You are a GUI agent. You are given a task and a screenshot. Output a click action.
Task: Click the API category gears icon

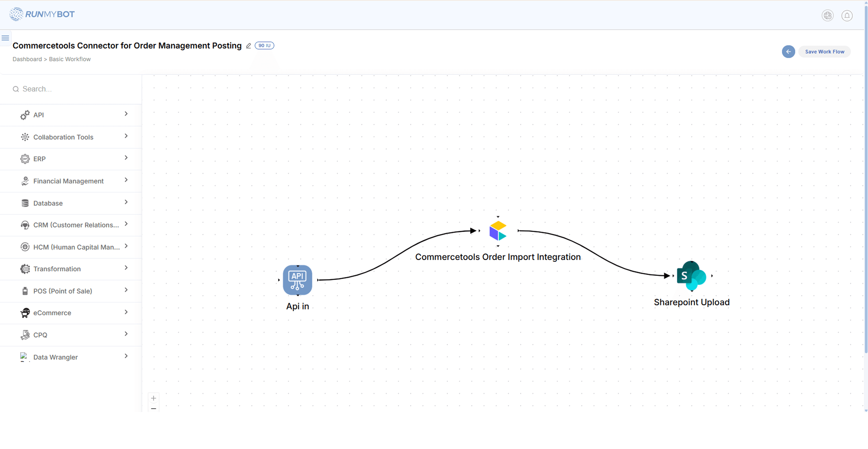coord(25,115)
